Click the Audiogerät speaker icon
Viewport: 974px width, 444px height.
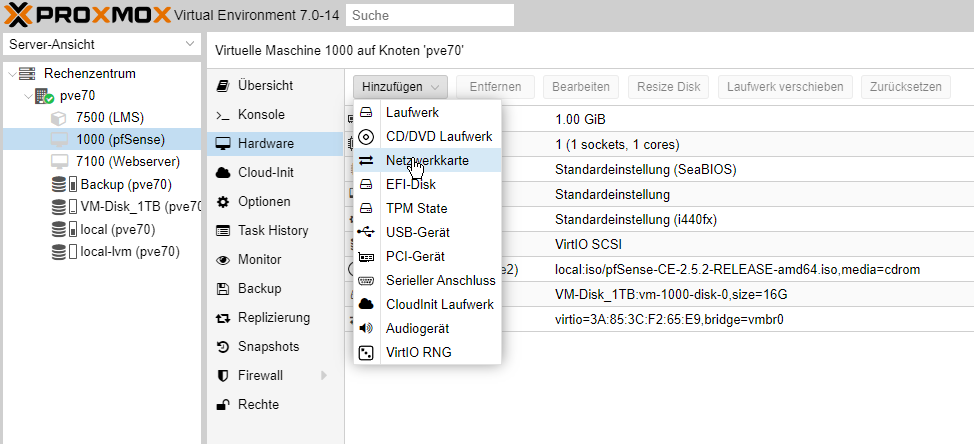pyautogui.click(x=366, y=328)
